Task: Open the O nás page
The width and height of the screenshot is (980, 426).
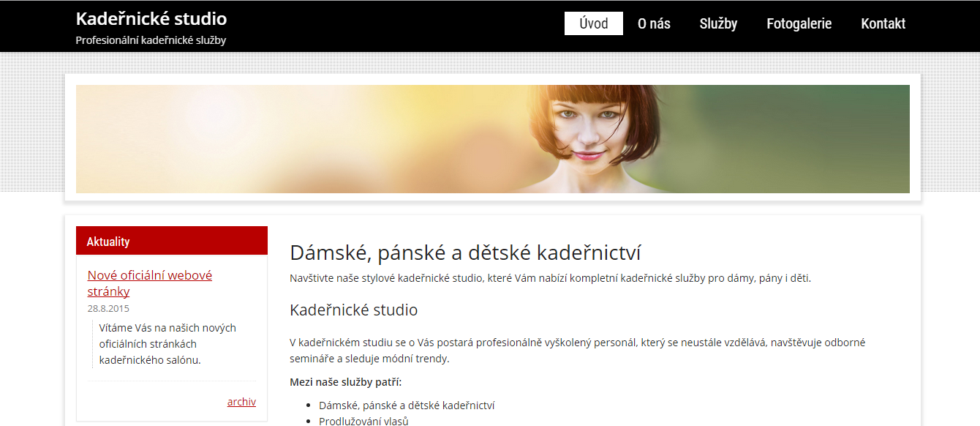Action: coord(654,23)
